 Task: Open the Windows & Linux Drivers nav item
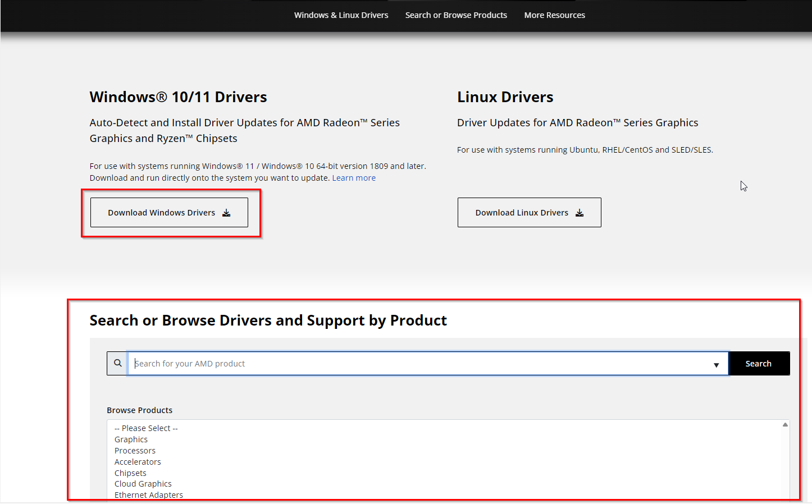(x=341, y=15)
